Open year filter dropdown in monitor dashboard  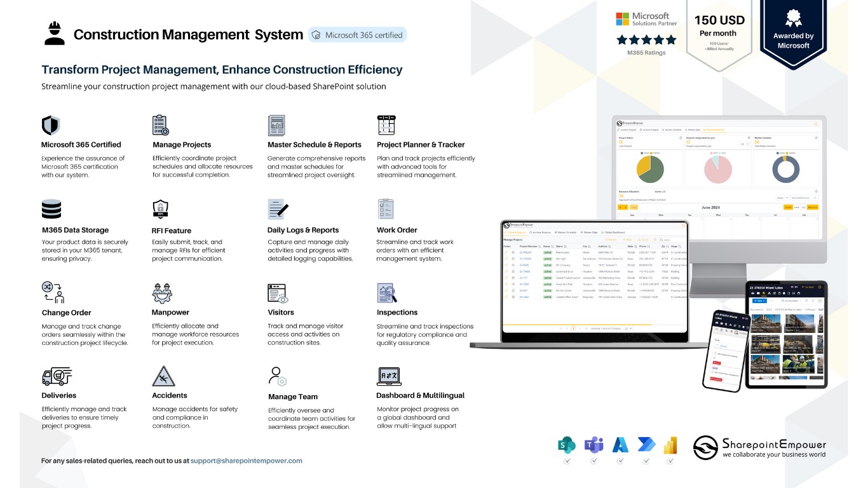(745, 144)
